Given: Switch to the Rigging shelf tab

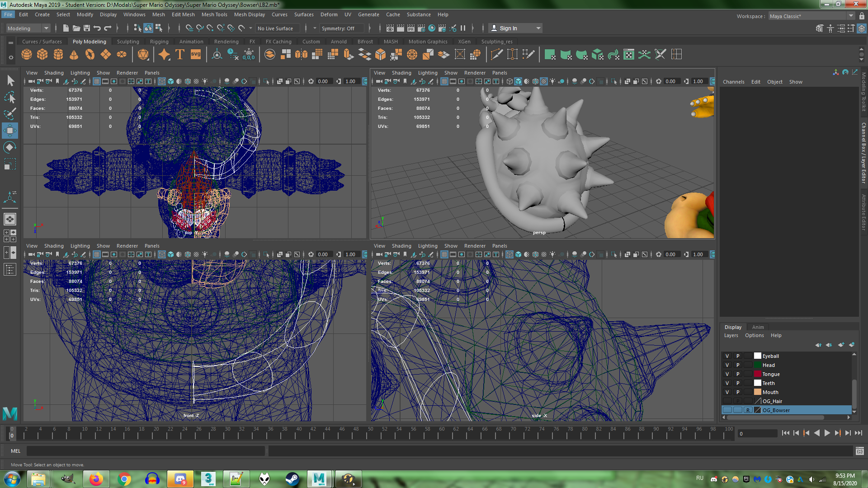Looking at the screenshot, I should click(159, 42).
